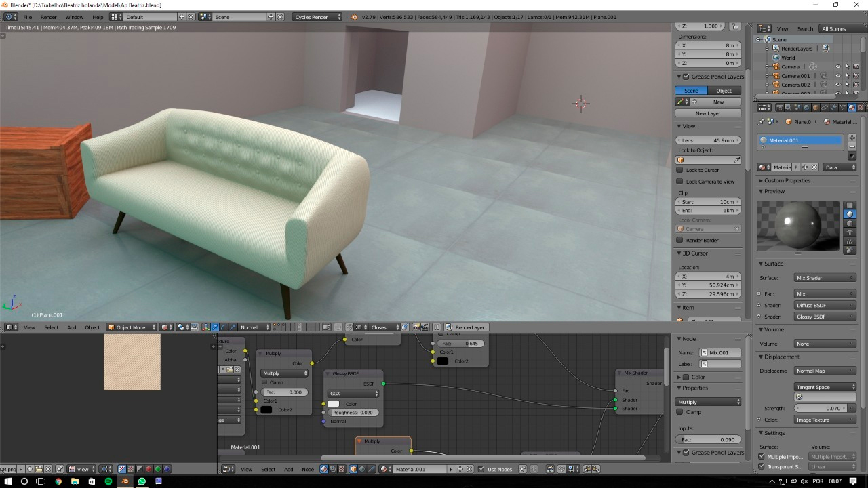
Task: Toggle Multiple Importance checkbox
Action: click(x=762, y=457)
